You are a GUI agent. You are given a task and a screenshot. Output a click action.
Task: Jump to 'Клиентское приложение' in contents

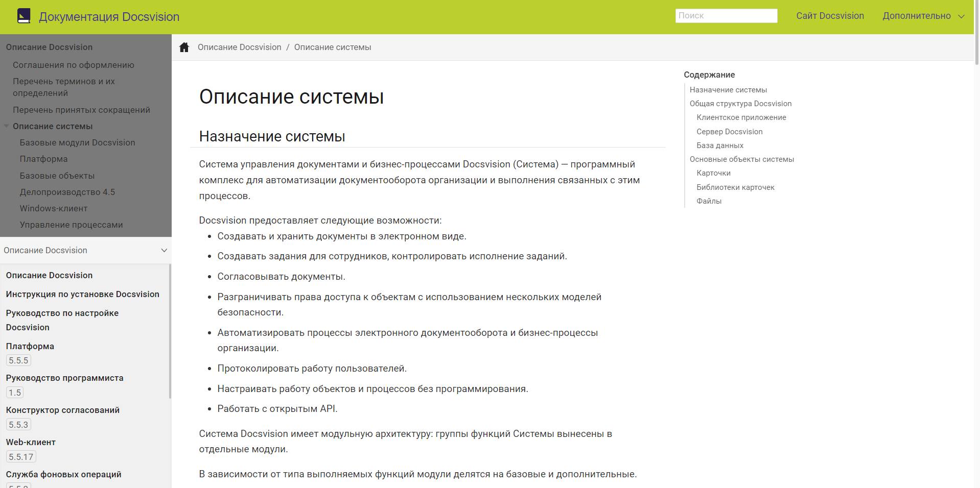(x=741, y=117)
